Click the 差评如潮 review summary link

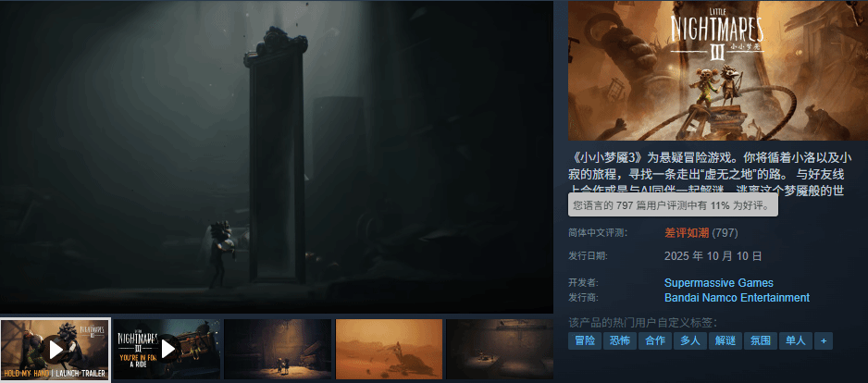pyautogui.click(x=687, y=232)
